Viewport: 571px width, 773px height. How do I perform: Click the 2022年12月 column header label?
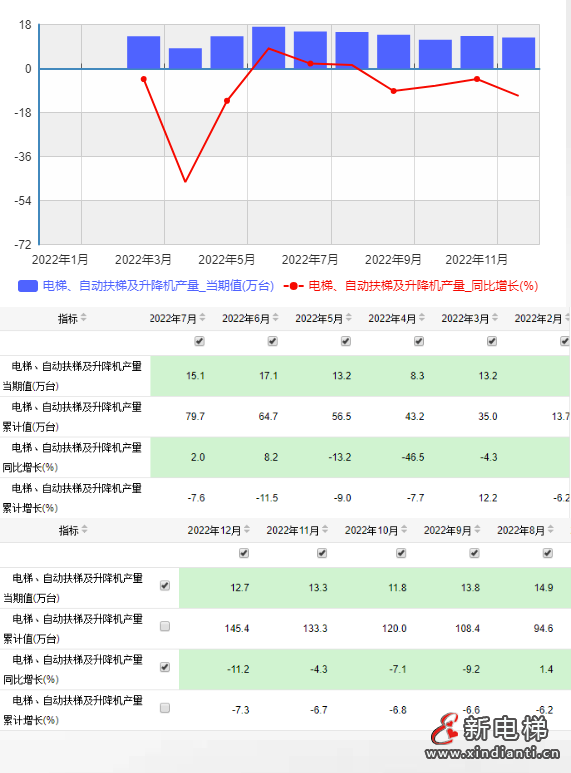pyautogui.click(x=214, y=530)
